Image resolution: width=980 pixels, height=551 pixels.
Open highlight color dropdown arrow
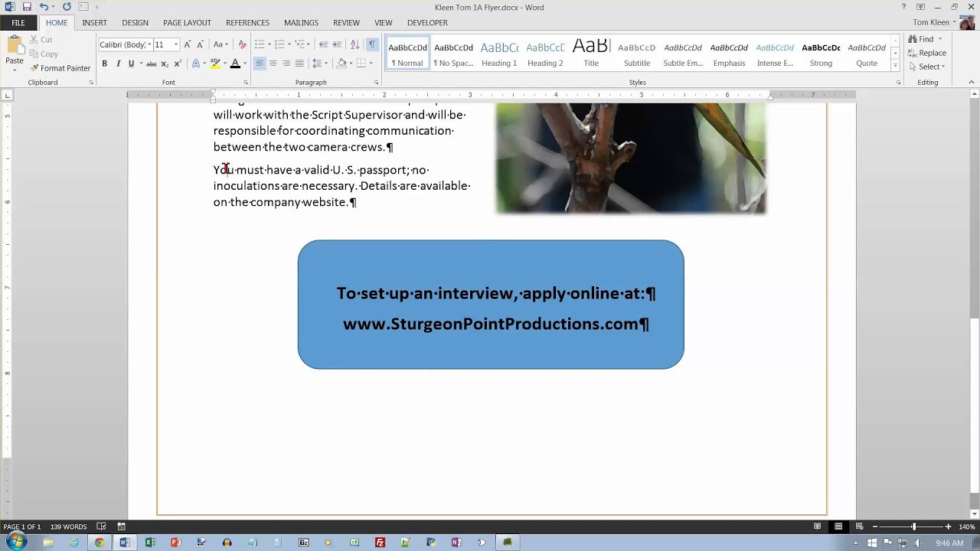224,64
